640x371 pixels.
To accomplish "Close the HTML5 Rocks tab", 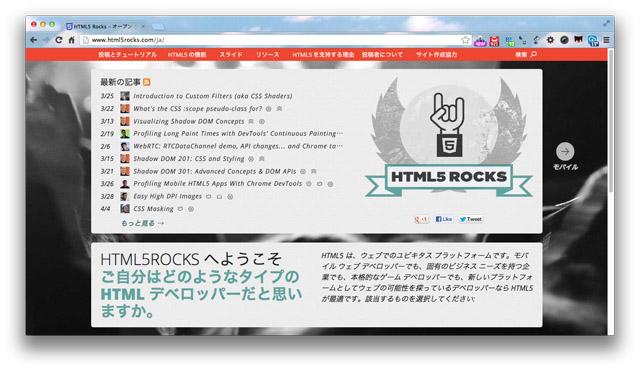I will coord(143,26).
